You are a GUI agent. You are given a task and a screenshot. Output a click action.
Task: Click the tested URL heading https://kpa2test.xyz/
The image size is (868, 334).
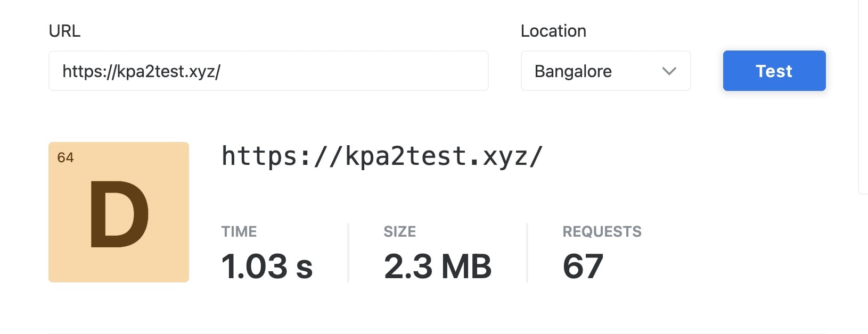[x=382, y=156]
